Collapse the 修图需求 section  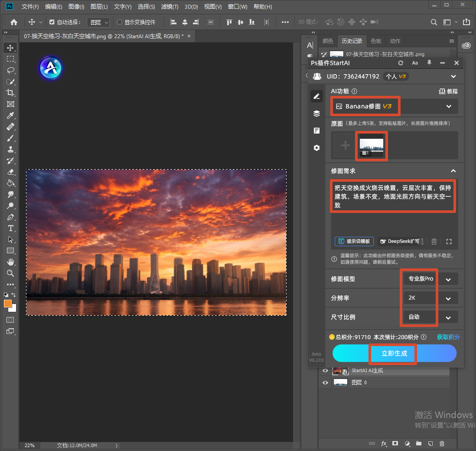453,171
